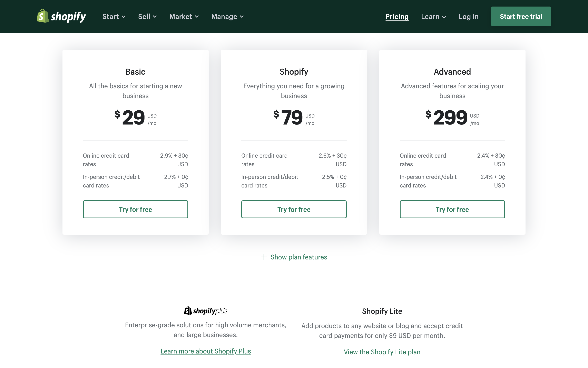This screenshot has width=588, height=368.
Task: Click the Shopify Lite heading
Action: point(382,311)
